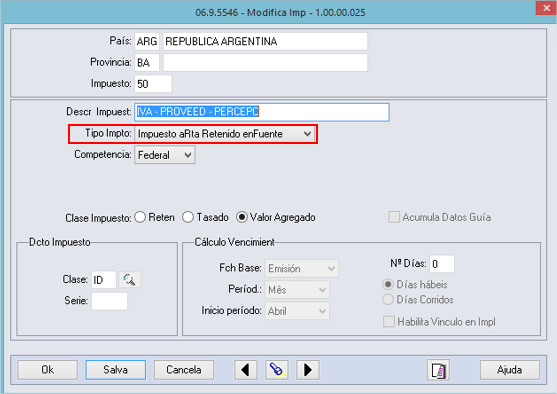Click the empty Provincia name field
The height and width of the screenshot is (394, 557).
[x=265, y=63]
